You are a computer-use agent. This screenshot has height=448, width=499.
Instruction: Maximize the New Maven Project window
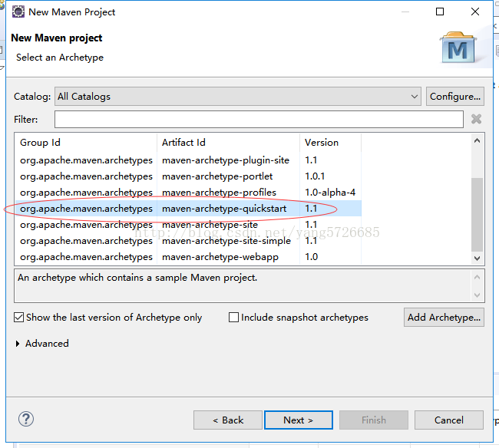click(x=440, y=12)
